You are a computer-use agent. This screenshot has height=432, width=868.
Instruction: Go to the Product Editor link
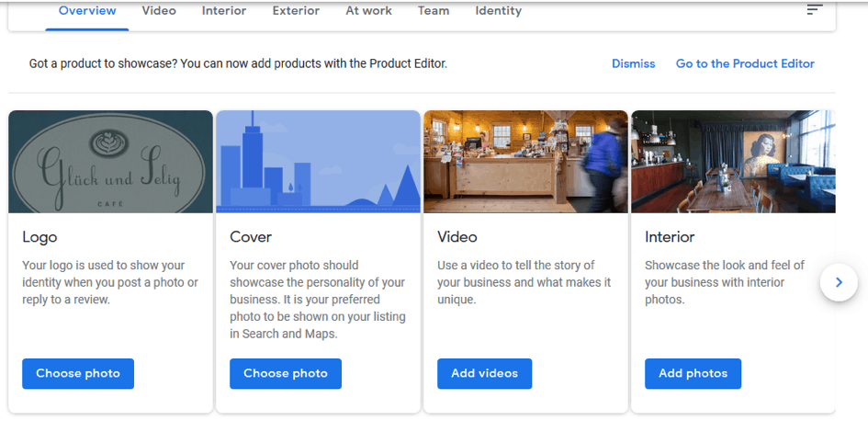(745, 63)
